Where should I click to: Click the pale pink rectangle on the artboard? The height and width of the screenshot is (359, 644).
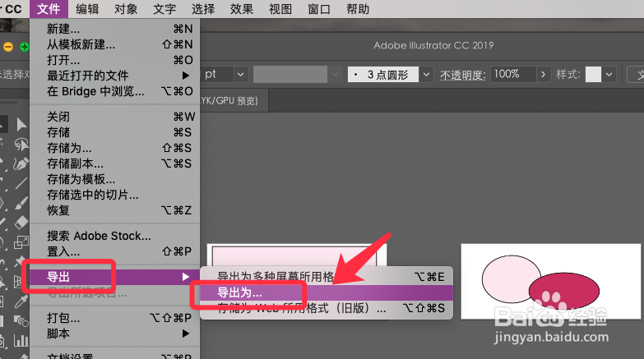pos(294,256)
